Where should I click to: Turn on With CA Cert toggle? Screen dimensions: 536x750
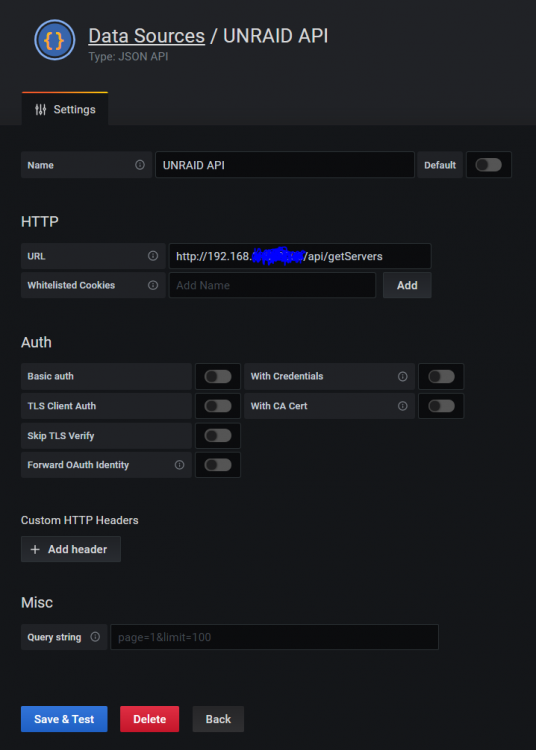[x=441, y=406]
